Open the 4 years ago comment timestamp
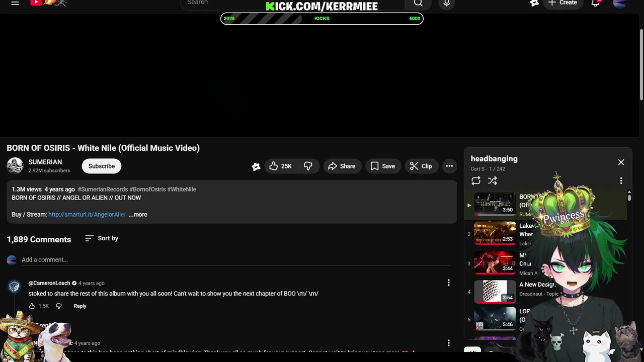 pyautogui.click(x=92, y=283)
